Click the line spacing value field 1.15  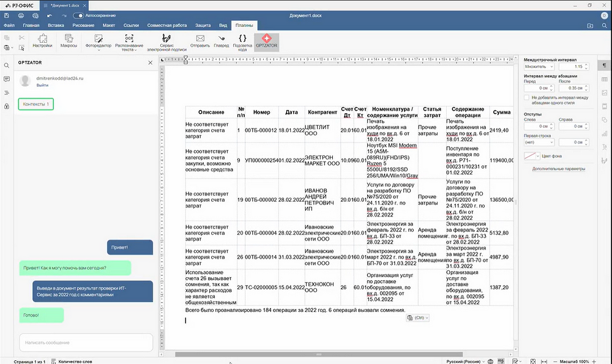[574, 67]
